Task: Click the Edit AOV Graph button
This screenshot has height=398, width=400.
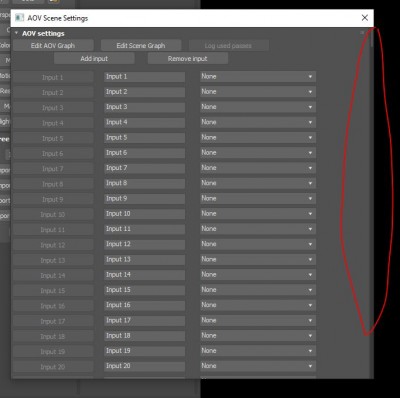Action: [x=53, y=46]
